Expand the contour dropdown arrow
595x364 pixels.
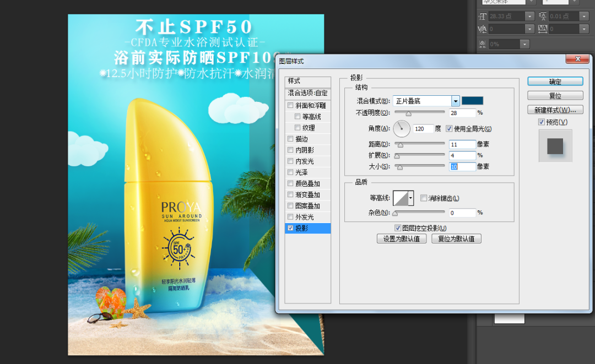click(x=410, y=198)
